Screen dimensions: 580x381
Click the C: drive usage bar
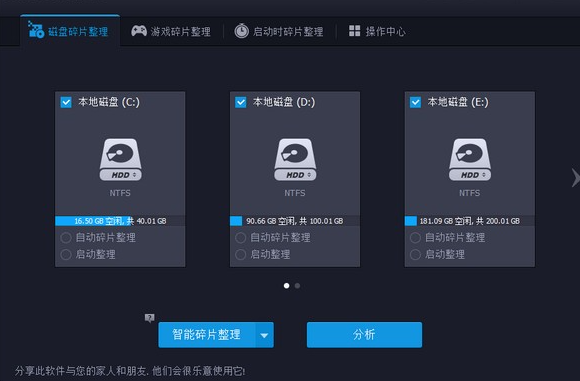(x=120, y=221)
